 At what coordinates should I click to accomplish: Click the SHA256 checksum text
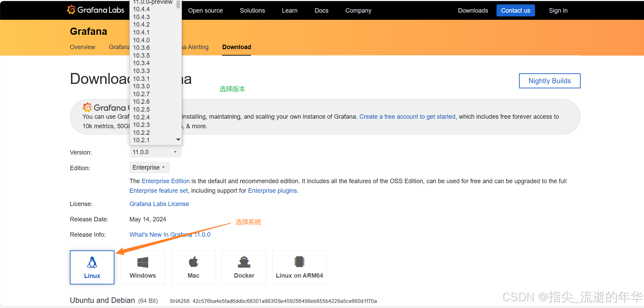click(x=273, y=301)
